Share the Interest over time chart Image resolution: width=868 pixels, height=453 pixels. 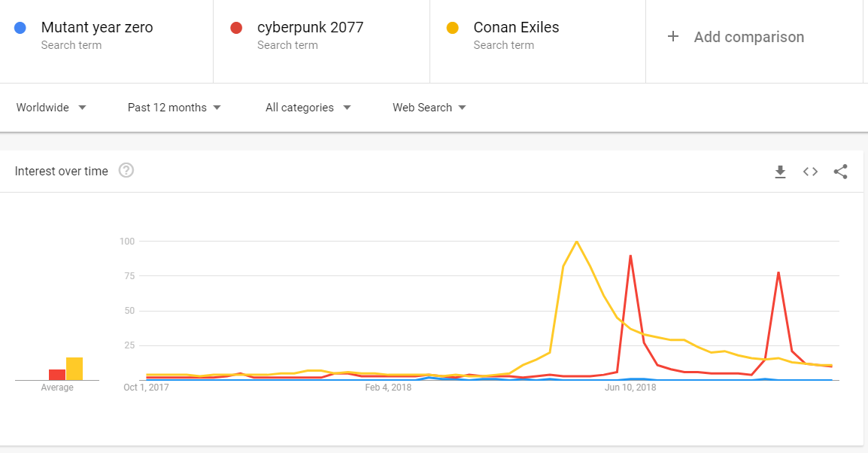coord(840,172)
